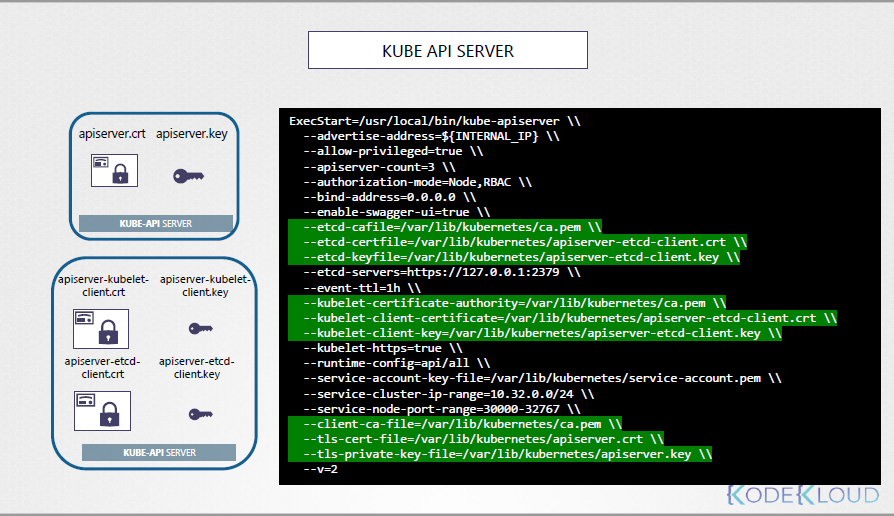
Task: Click the KUBE API SERVER title box
Action: point(448,50)
